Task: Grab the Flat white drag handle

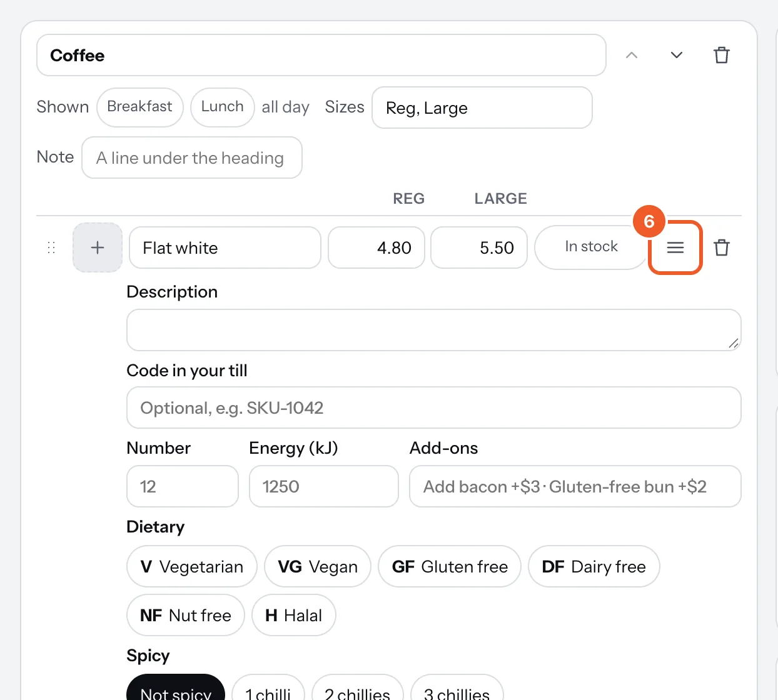Action: [52, 247]
